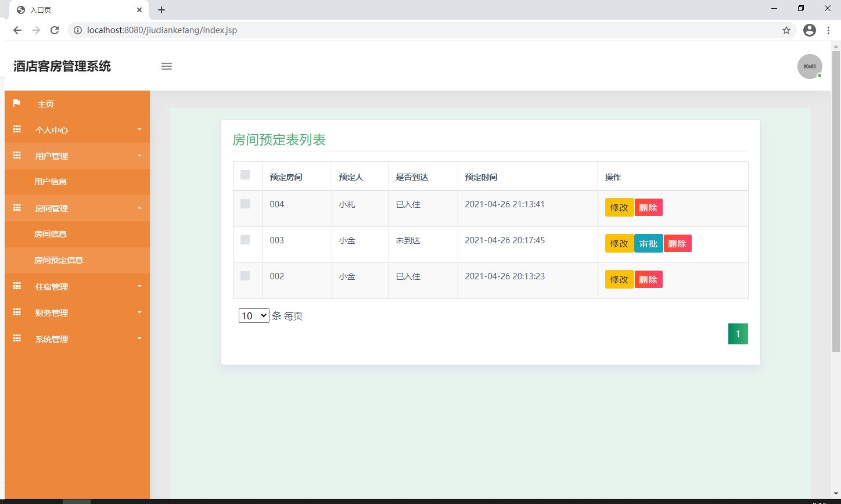Click the browser forward arrow
841x504 pixels.
pyautogui.click(x=36, y=30)
